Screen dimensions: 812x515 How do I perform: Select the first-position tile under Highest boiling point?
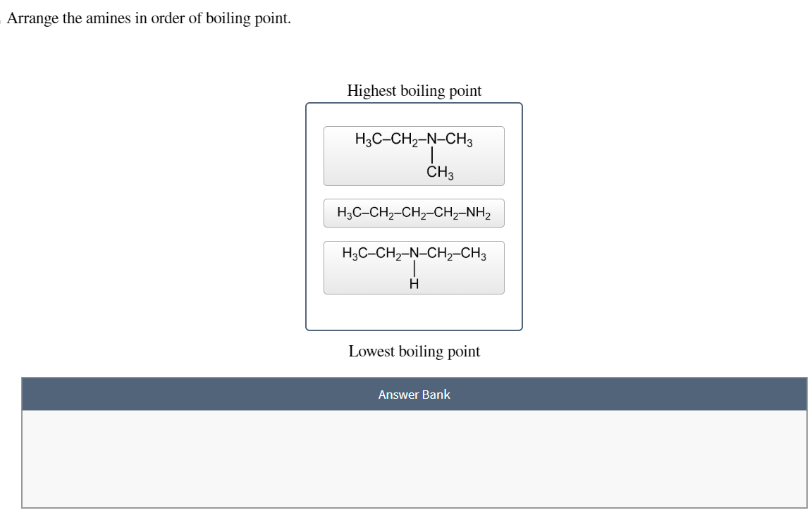(414, 155)
